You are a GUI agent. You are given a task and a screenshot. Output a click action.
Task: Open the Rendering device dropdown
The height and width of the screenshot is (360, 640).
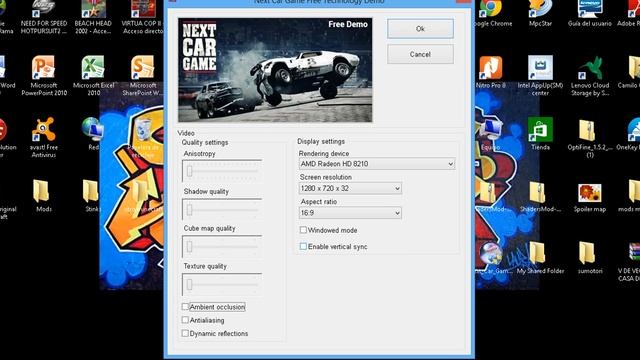377,164
